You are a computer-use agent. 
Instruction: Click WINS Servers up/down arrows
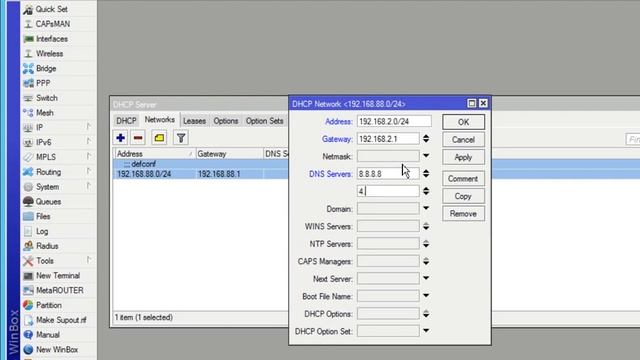pos(426,226)
